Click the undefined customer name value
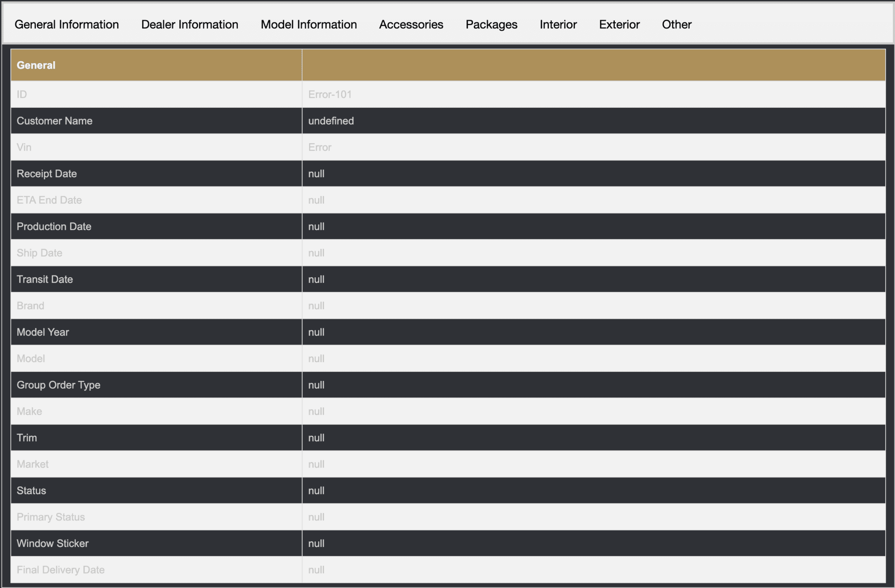 (x=331, y=121)
